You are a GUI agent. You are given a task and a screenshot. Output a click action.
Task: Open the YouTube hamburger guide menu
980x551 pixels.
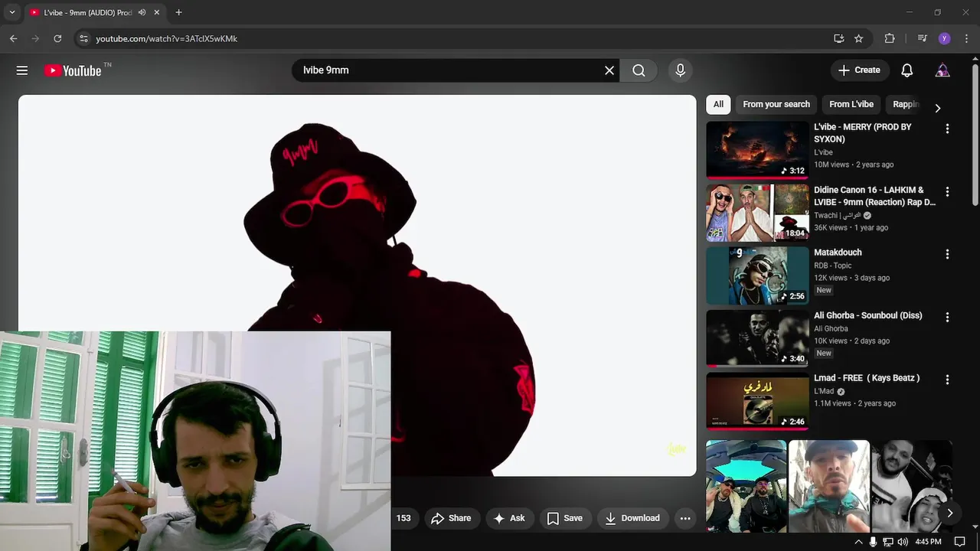22,70
